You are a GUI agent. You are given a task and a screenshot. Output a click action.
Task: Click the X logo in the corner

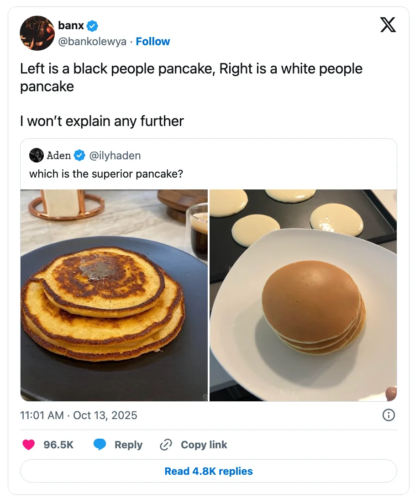[x=388, y=25]
